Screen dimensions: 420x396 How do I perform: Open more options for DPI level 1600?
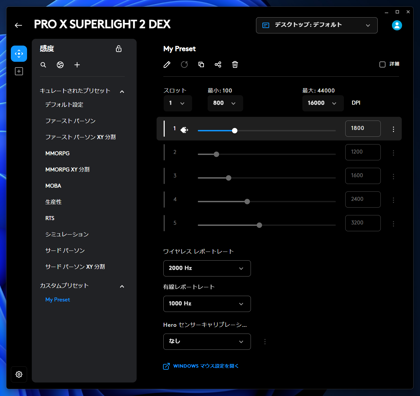(393, 177)
